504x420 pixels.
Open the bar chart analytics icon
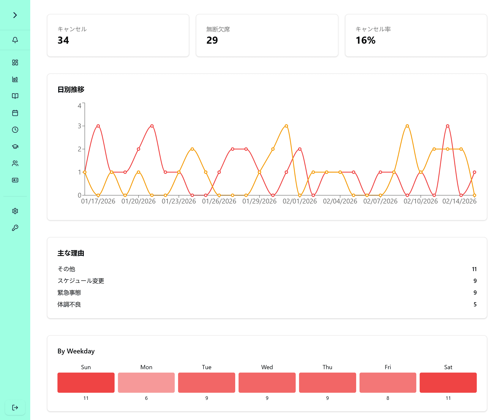click(15, 79)
